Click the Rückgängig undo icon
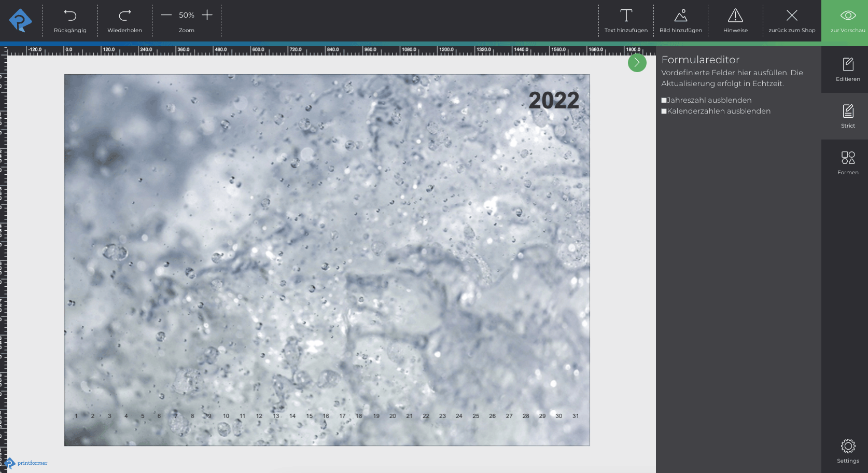This screenshot has width=868, height=473. coord(70,16)
